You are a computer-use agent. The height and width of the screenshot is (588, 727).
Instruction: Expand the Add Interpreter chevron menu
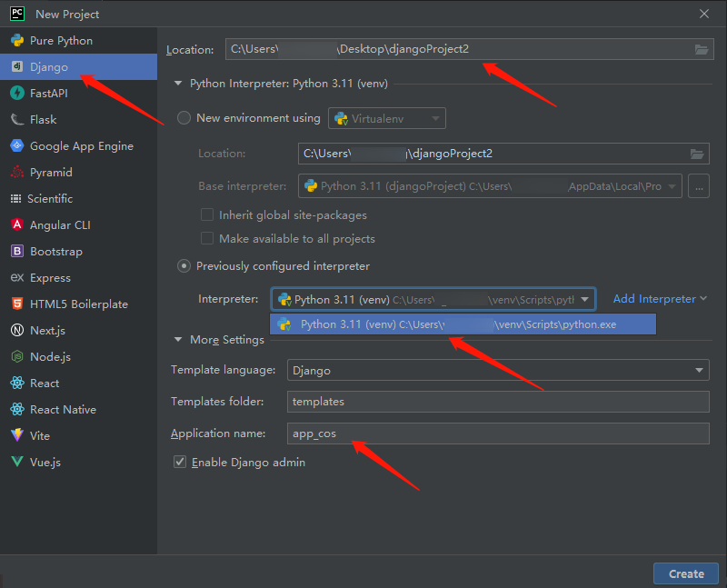coord(703,299)
